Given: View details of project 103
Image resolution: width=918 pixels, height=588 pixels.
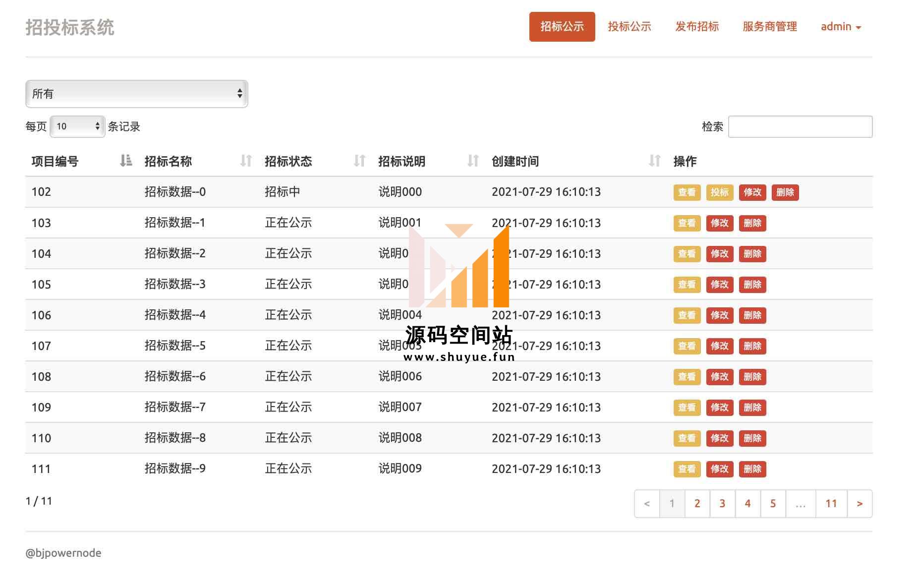Looking at the screenshot, I should (x=687, y=223).
